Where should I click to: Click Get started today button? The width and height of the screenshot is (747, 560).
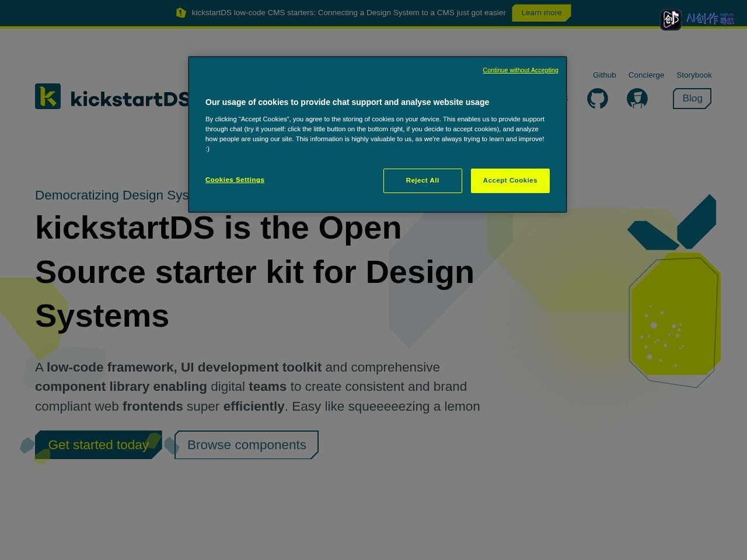[98, 445]
